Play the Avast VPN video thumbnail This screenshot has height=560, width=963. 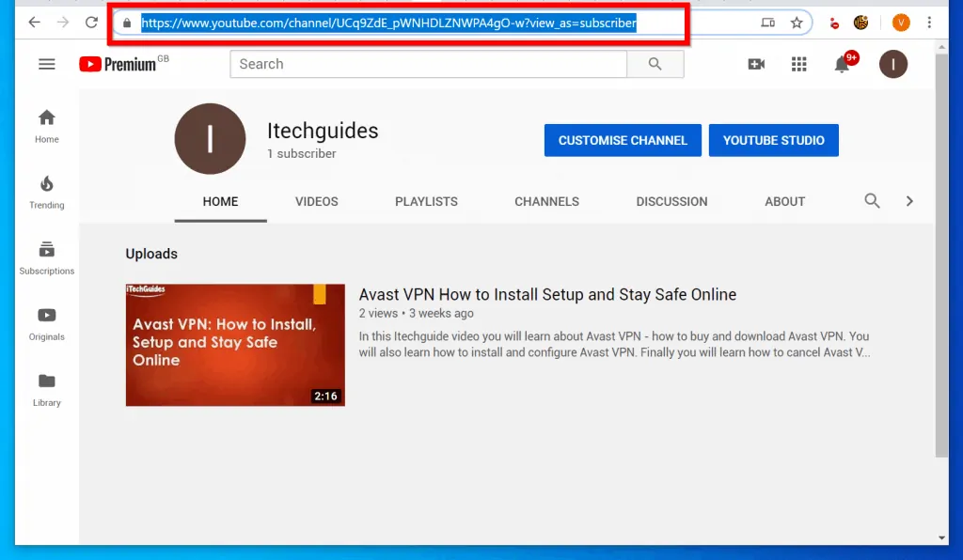[234, 344]
